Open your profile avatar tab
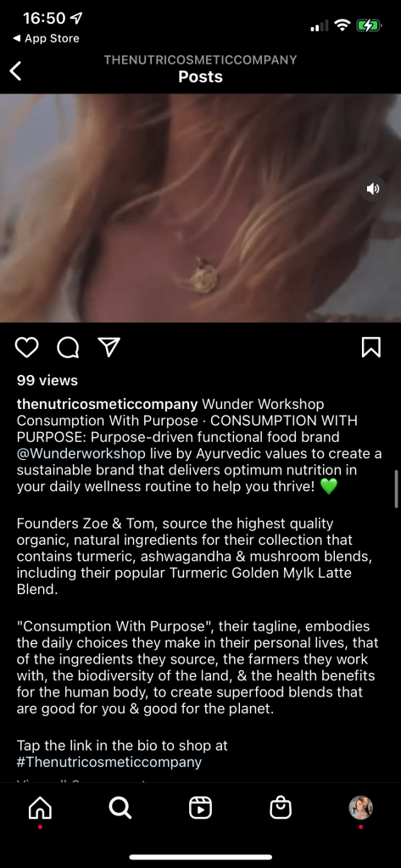This screenshot has width=401, height=868. tap(360, 808)
